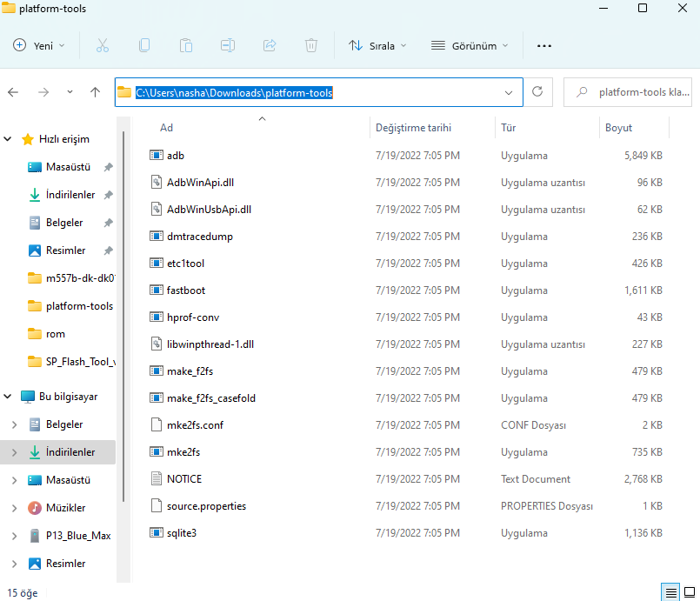The height and width of the screenshot is (601, 700).
Task: Expand the Müzikler tree node
Action: pyautogui.click(x=14, y=508)
